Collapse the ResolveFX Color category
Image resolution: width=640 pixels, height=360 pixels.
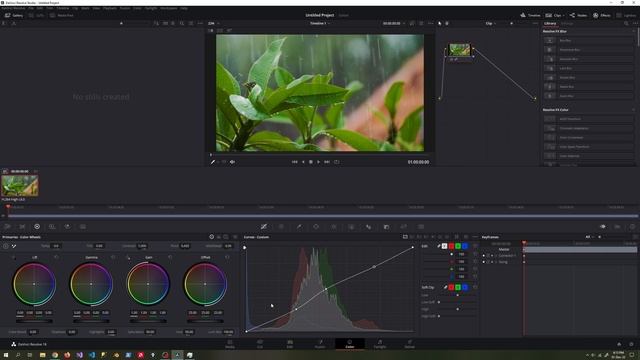(633, 110)
